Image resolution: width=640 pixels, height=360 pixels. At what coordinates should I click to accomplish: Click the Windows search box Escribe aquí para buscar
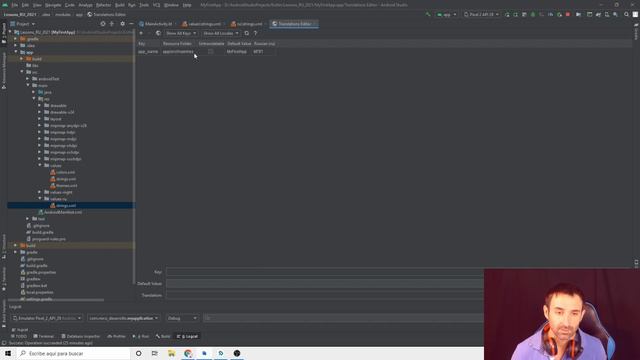click(73, 353)
